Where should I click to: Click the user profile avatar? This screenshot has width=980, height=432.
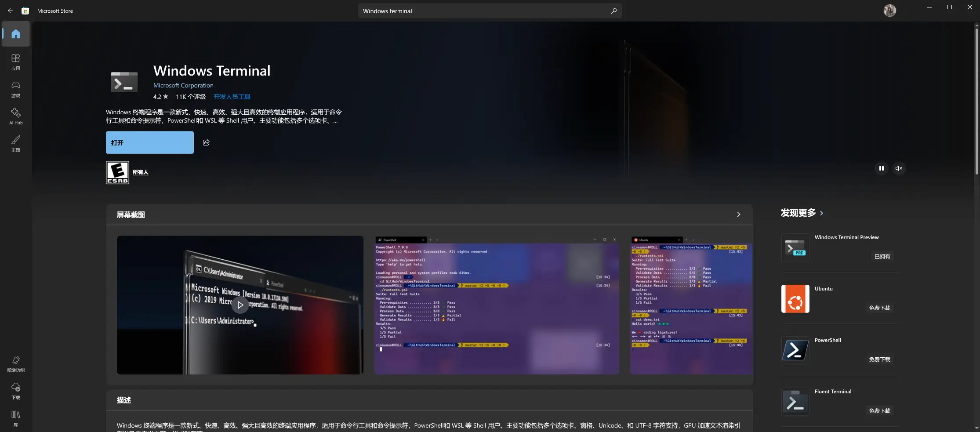(889, 11)
